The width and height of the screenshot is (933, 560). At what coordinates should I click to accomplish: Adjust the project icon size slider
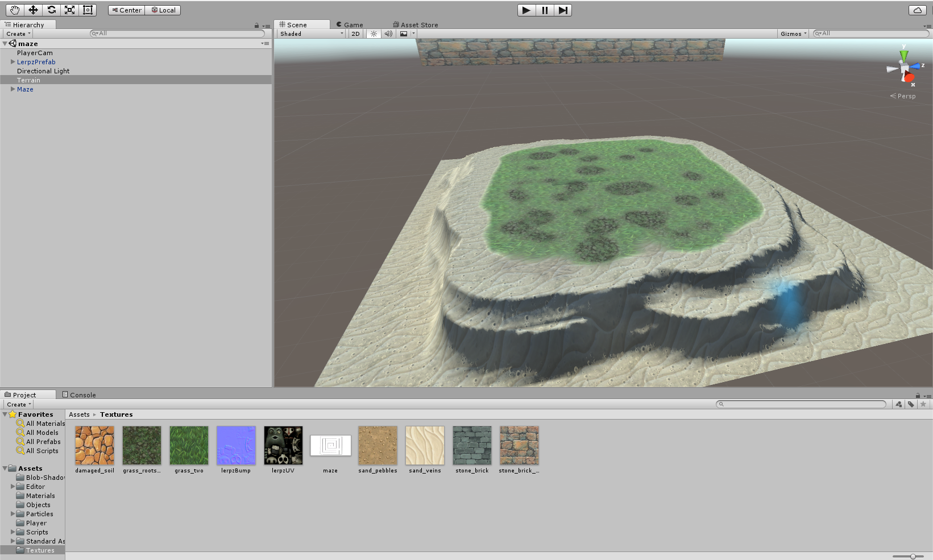912,557
